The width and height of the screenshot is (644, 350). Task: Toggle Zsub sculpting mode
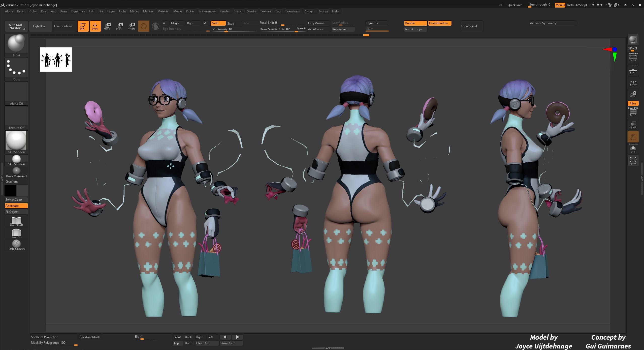click(234, 23)
